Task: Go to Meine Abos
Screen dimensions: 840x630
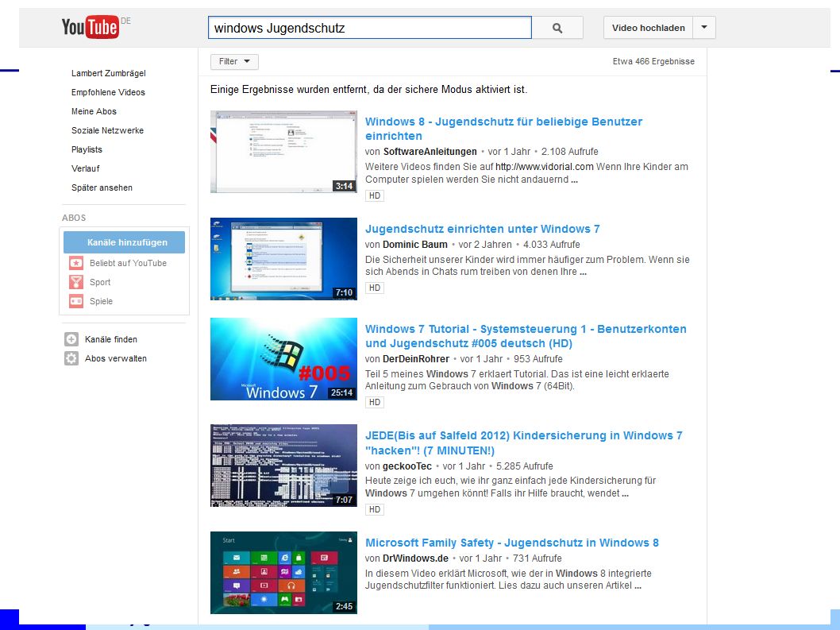Action: [94, 111]
